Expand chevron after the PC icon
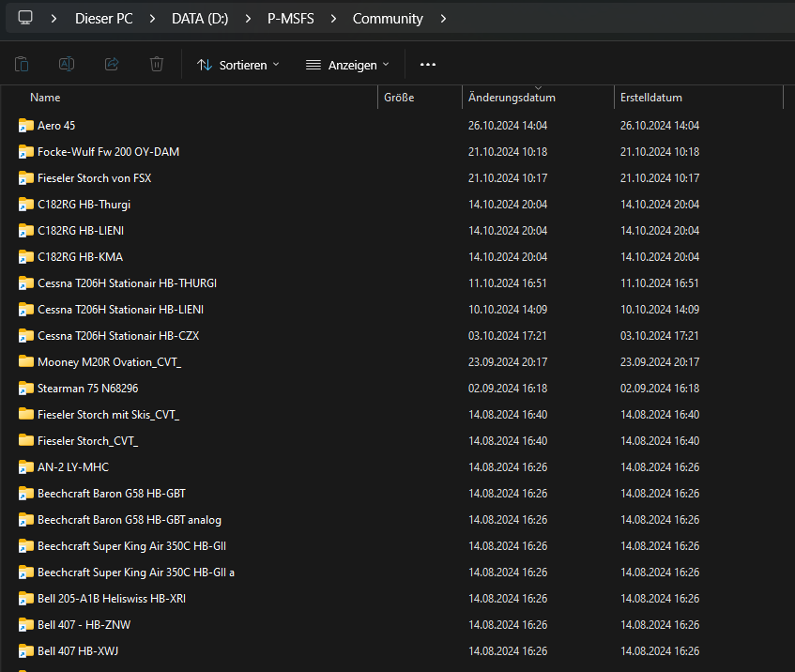This screenshot has height=672, width=795. [54, 19]
